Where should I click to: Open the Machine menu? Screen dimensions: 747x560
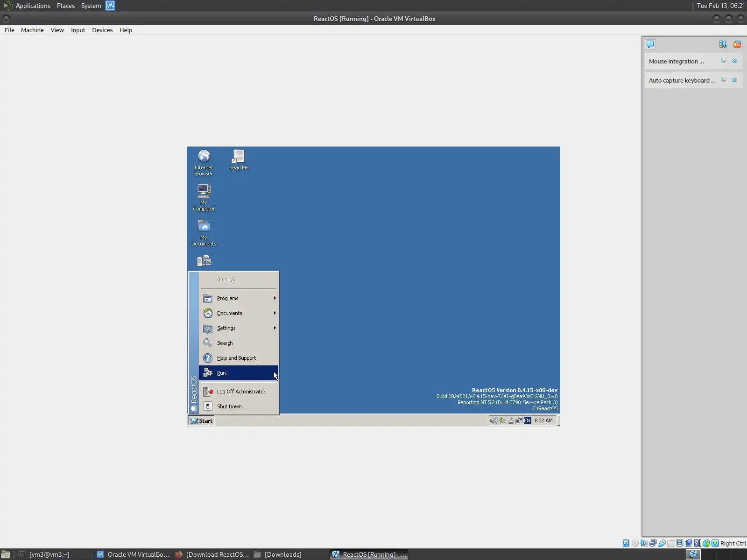pos(32,30)
